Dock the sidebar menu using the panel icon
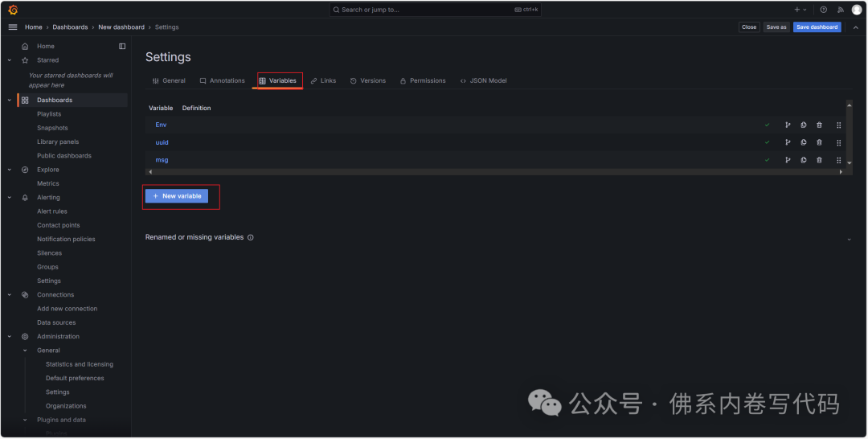Image resolution: width=868 pixels, height=439 pixels. pyautogui.click(x=122, y=47)
